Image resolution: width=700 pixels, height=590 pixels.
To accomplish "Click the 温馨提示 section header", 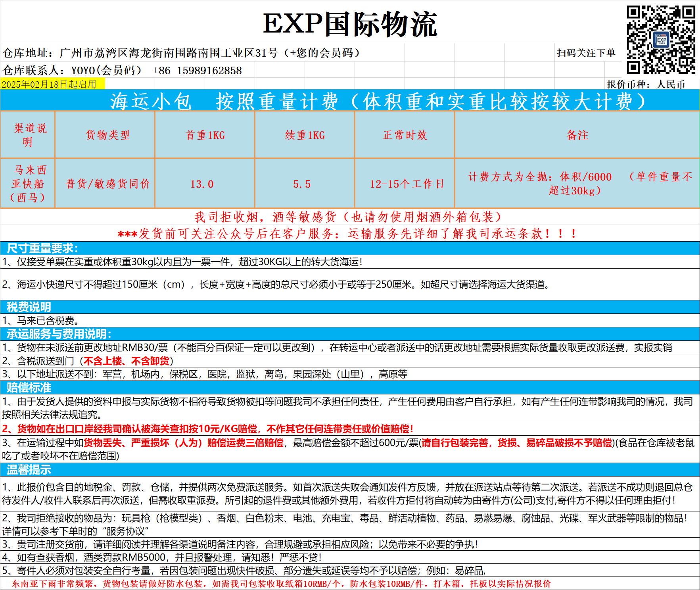I will 350,470.
